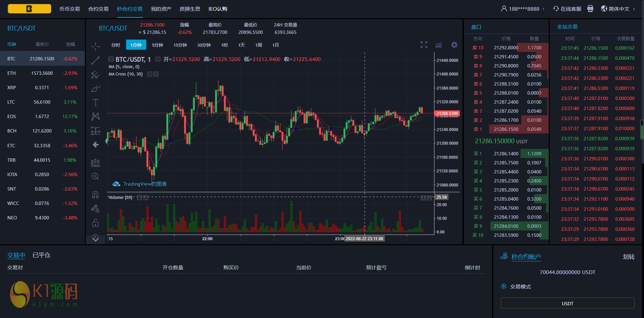Select TRB in the coin list
Image resolution: width=644 pixels, height=318 pixels.
coord(42,160)
